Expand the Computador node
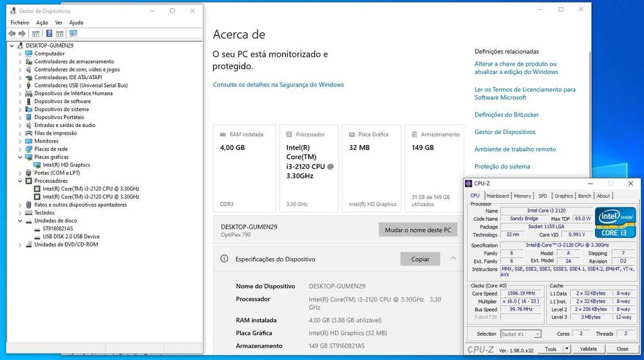This screenshot has height=360, width=644. pos(20,53)
